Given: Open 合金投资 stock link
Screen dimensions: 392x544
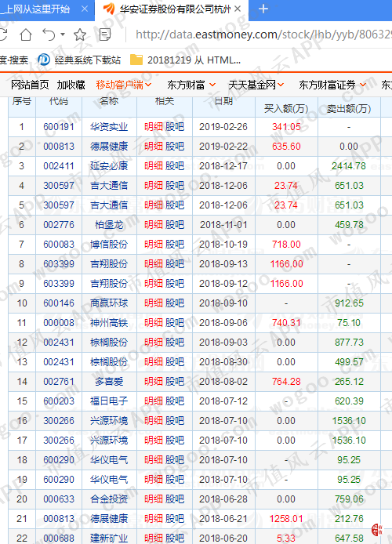Looking at the screenshot, I should point(109,499).
